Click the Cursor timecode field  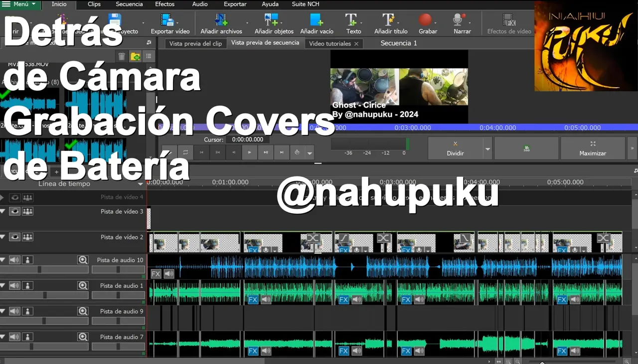point(248,140)
